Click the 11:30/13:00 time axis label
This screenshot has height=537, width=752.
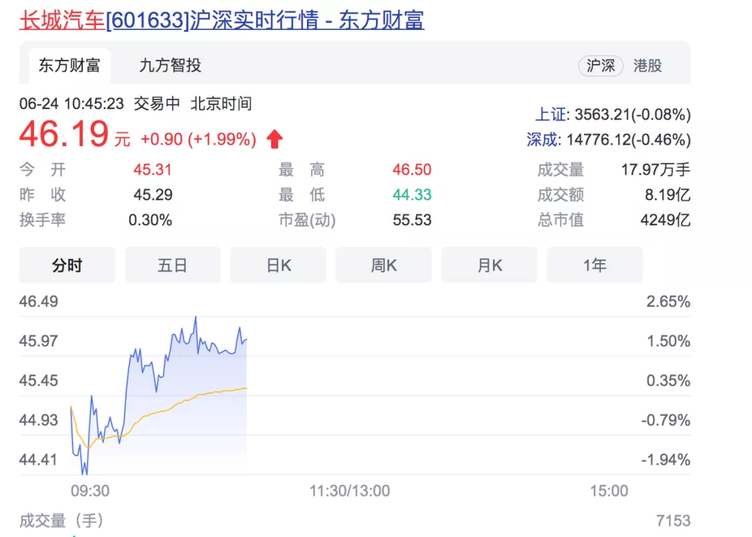tap(350, 491)
